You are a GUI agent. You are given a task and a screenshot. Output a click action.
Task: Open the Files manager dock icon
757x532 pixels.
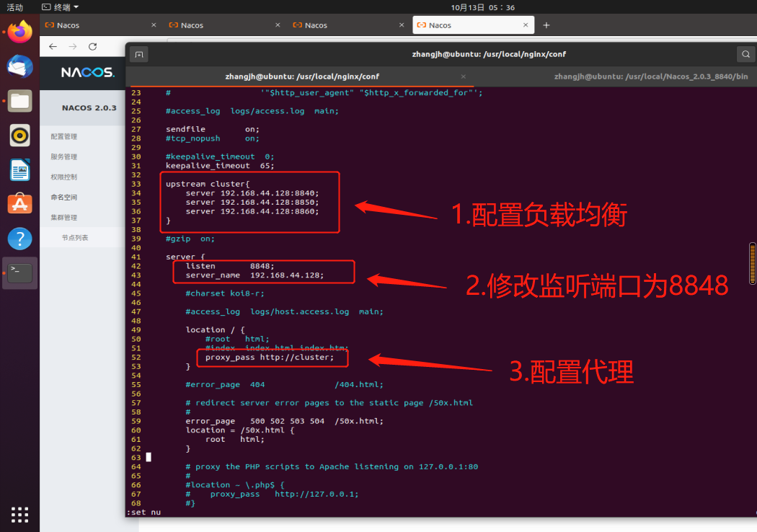(19, 101)
